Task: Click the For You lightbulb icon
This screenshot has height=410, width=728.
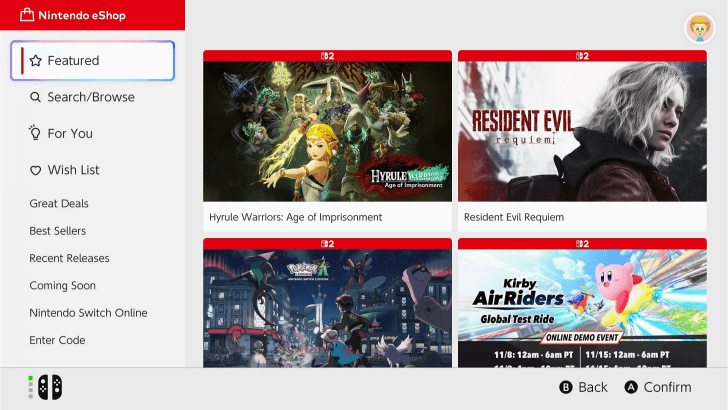Action: tap(35, 132)
